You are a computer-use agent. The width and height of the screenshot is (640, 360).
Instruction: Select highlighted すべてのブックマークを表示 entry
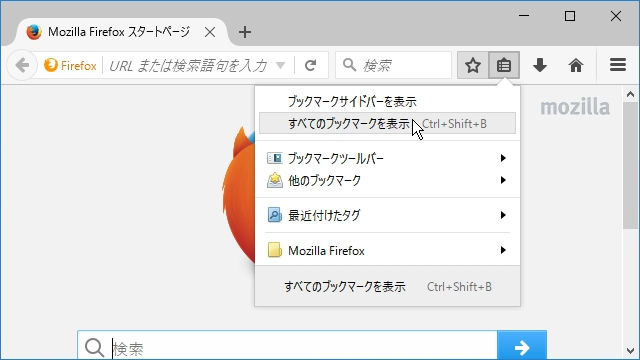point(387,123)
